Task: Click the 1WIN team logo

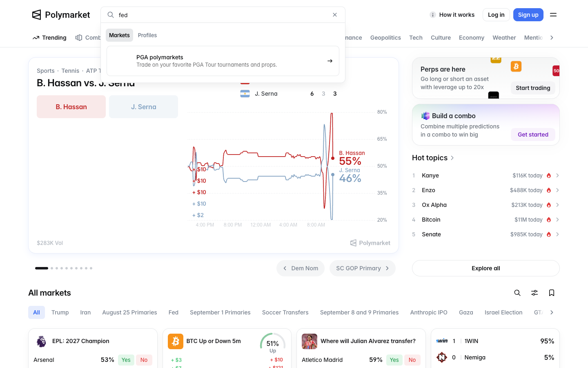Action: click(x=442, y=341)
